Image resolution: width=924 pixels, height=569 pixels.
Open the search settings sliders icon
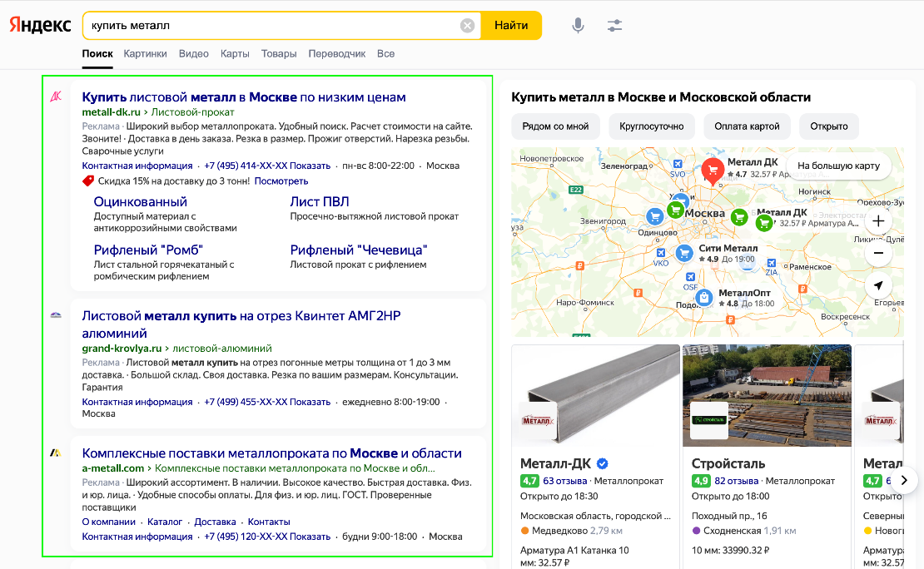[x=615, y=25]
